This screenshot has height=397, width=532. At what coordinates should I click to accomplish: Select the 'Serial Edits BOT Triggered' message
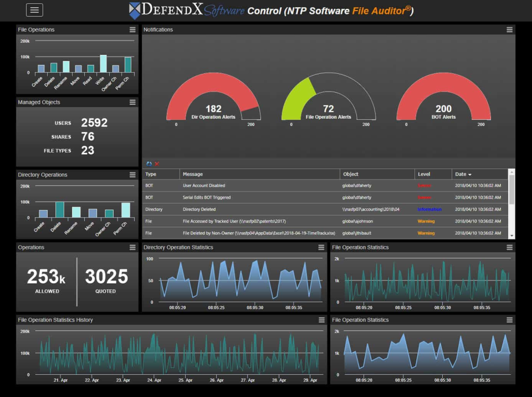(207, 197)
